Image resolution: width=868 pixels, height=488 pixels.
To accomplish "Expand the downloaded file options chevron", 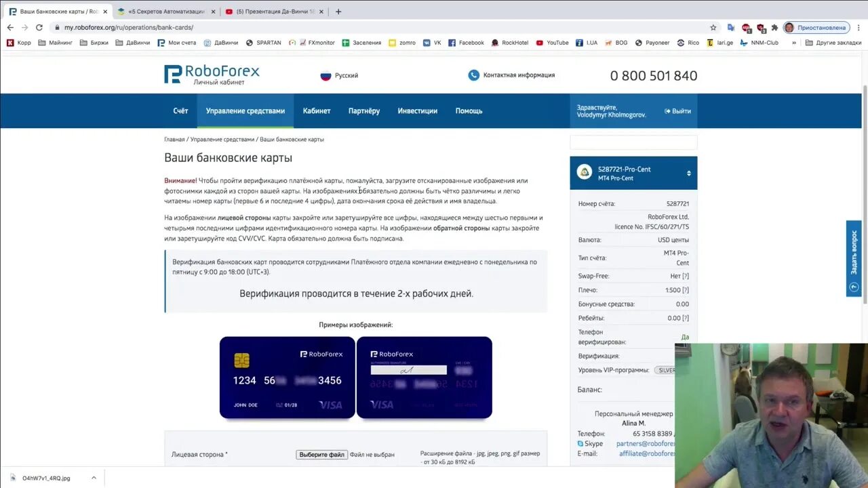I will 94,478.
